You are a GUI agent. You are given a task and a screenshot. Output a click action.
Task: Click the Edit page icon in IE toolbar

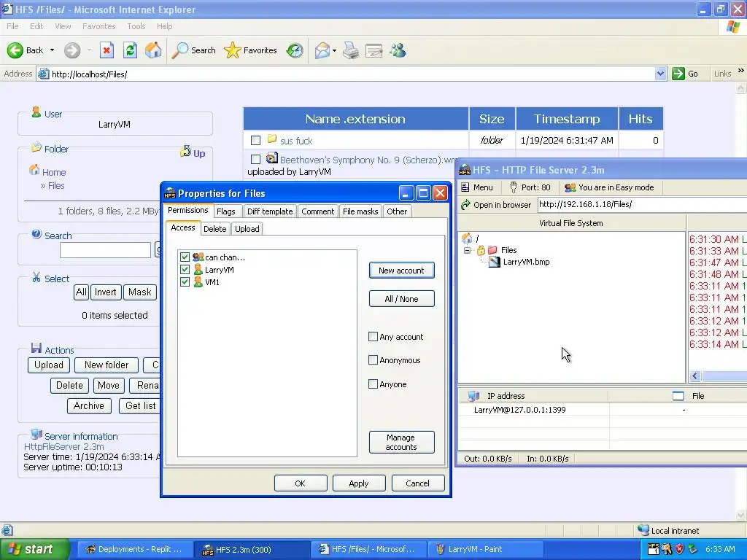pyautogui.click(x=374, y=50)
